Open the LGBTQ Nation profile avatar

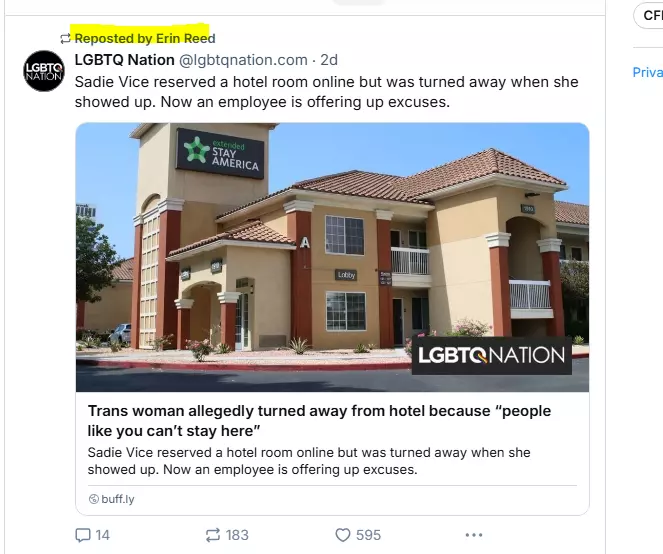[44, 71]
